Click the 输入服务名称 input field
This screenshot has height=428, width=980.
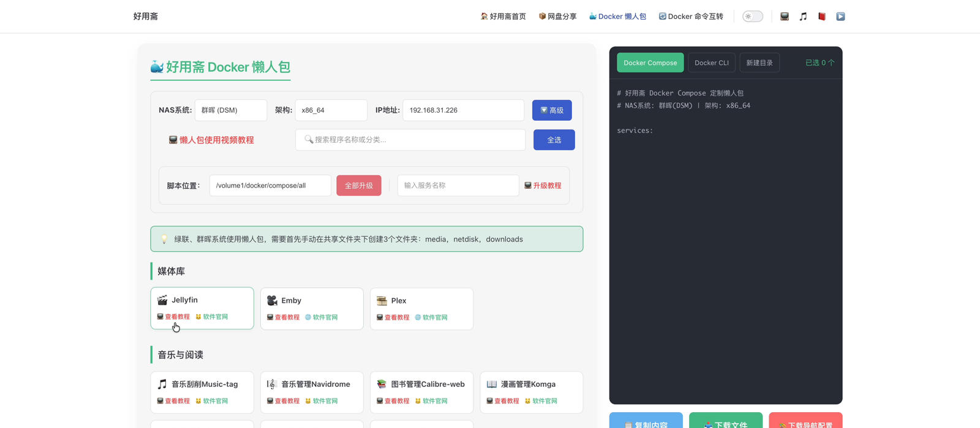tap(458, 185)
